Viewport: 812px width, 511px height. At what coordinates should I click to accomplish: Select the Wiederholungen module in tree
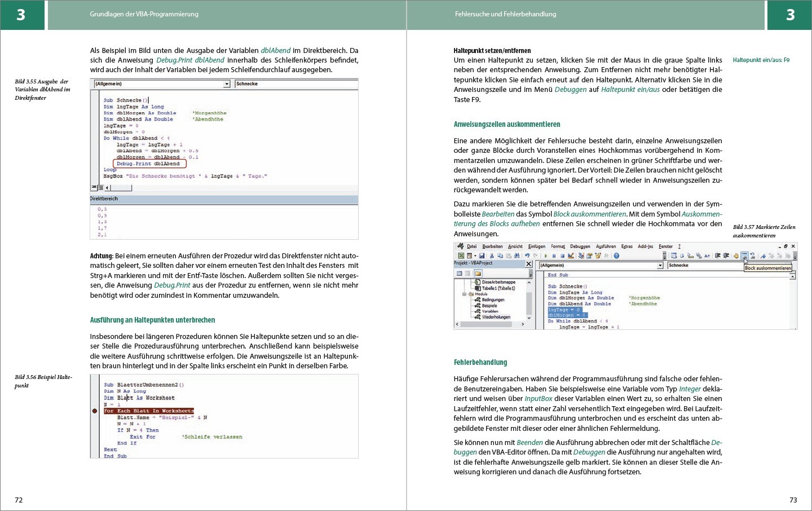click(496, 317)
